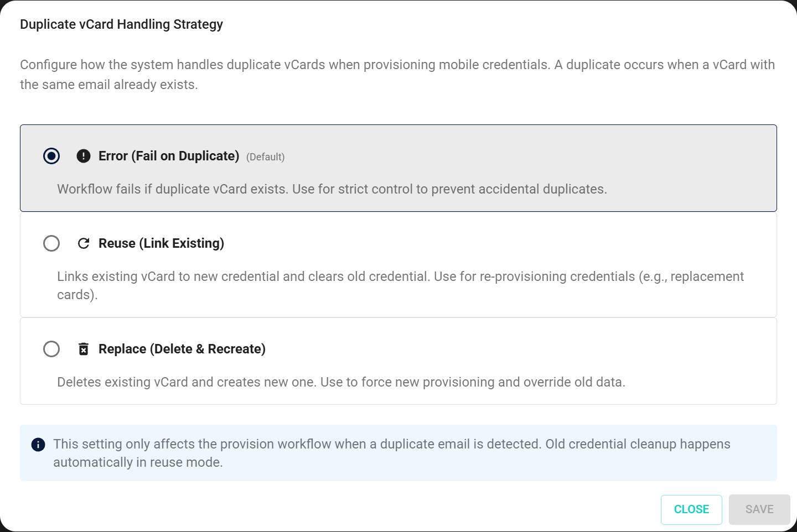Click the SAVE button
This screenshot has width=797, height=532.
tap(759, 509)
